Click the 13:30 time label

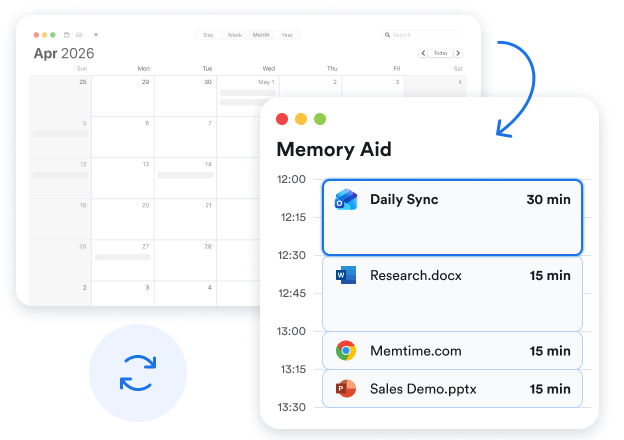292,407
